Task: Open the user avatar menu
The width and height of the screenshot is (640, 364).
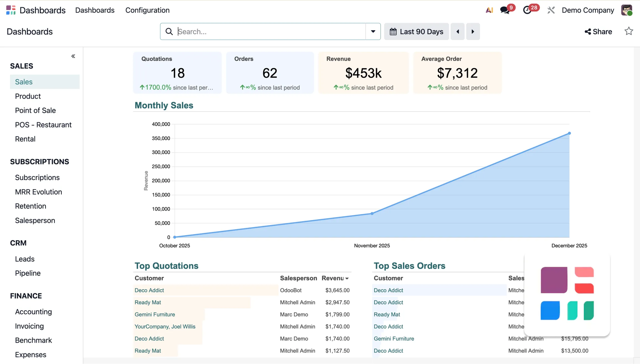Action: coord(627,10)
